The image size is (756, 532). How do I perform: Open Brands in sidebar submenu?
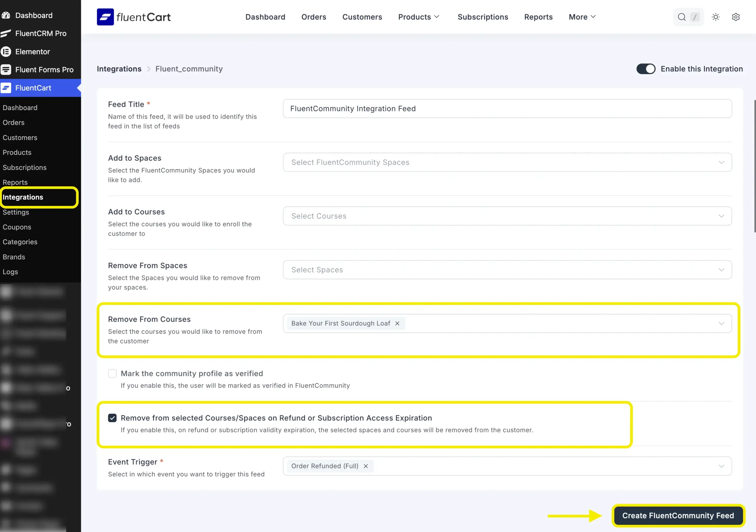click(14, 257)
